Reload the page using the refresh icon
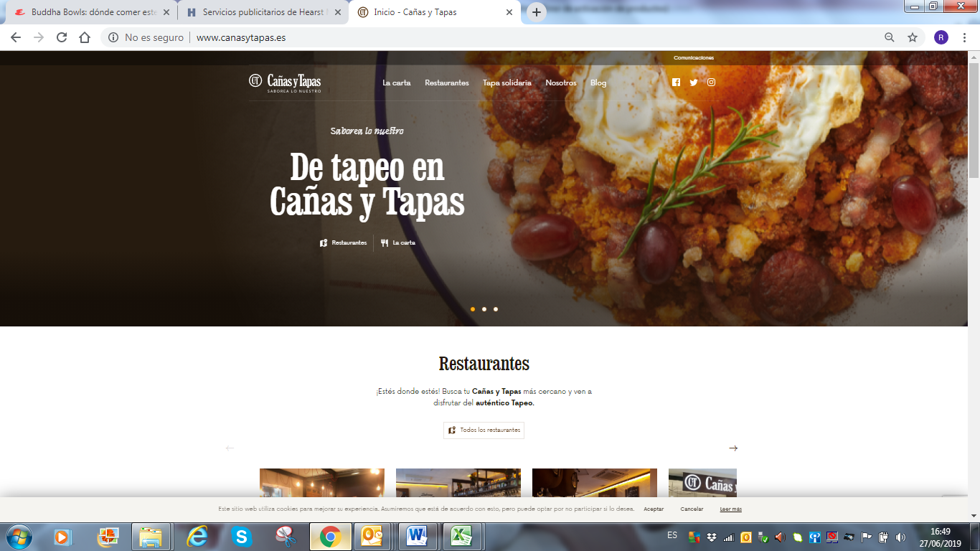Viewport: 980px width, 551px height. click(x=62, y=37)
